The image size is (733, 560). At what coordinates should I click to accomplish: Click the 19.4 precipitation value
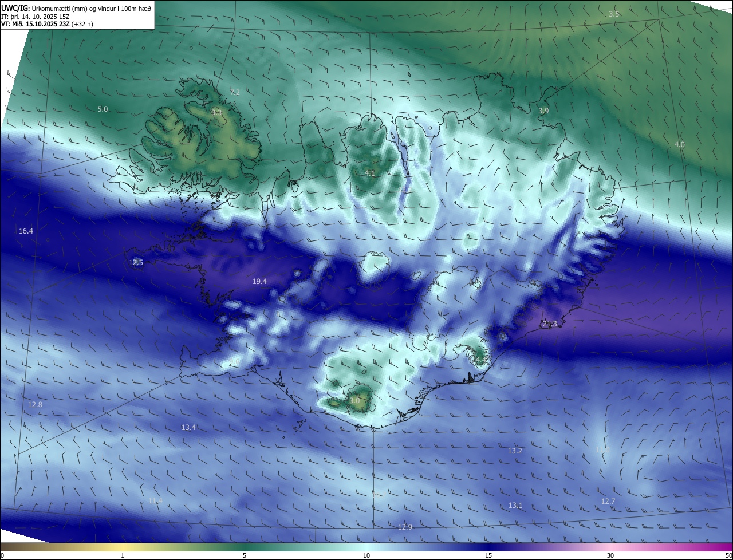coord(259,281)
